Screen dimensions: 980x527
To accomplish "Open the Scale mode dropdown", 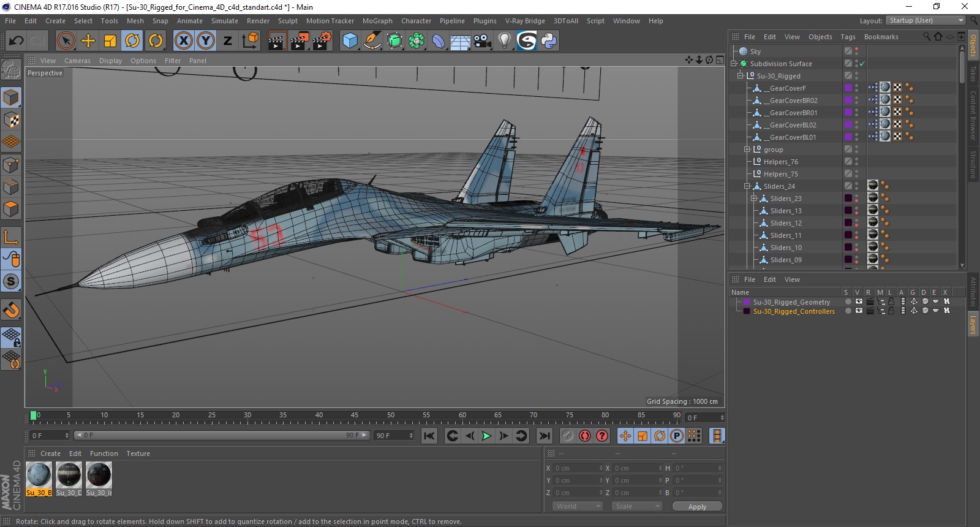I will pyautogui.click(x=637, y=506).
